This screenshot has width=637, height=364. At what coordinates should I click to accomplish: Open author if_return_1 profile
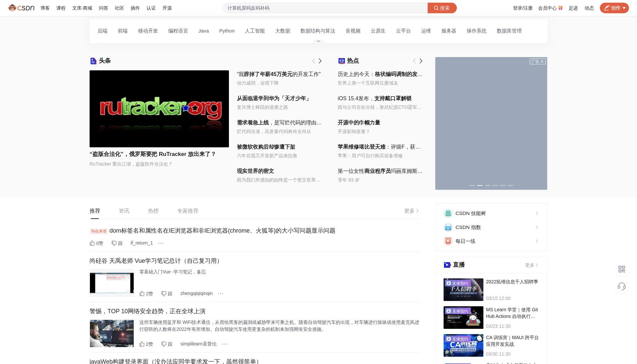(142, 243)
